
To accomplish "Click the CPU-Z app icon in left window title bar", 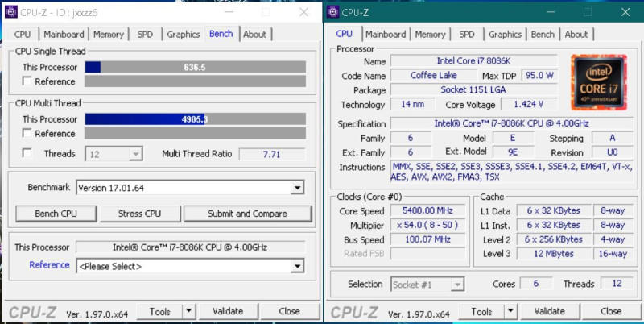I will point(11,12).
